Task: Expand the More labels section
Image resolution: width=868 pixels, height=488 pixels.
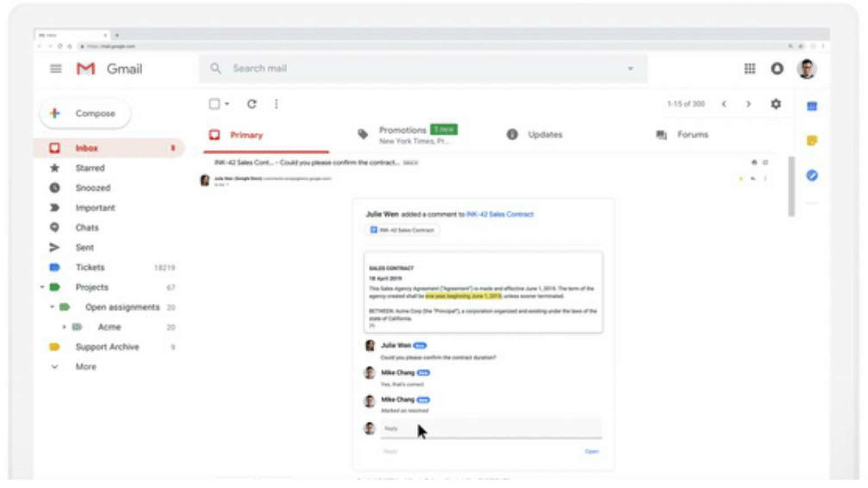Action: [x=85, y=366]
